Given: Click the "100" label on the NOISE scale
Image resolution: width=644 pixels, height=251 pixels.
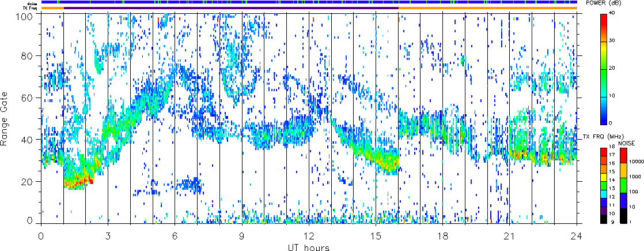Looking at the screenshot, I should pyautogui.click(x=632, y=192).
